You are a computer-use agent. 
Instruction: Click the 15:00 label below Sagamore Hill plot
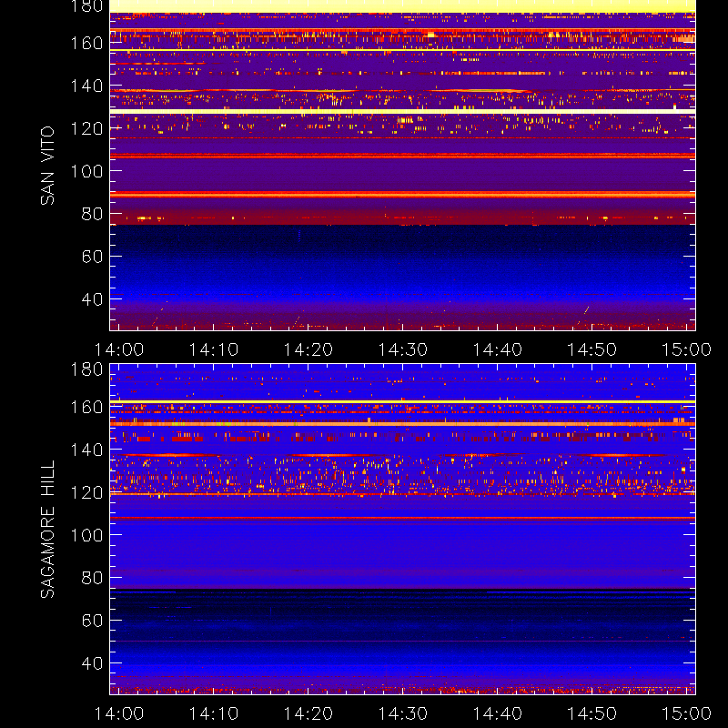tap(686, 713)
